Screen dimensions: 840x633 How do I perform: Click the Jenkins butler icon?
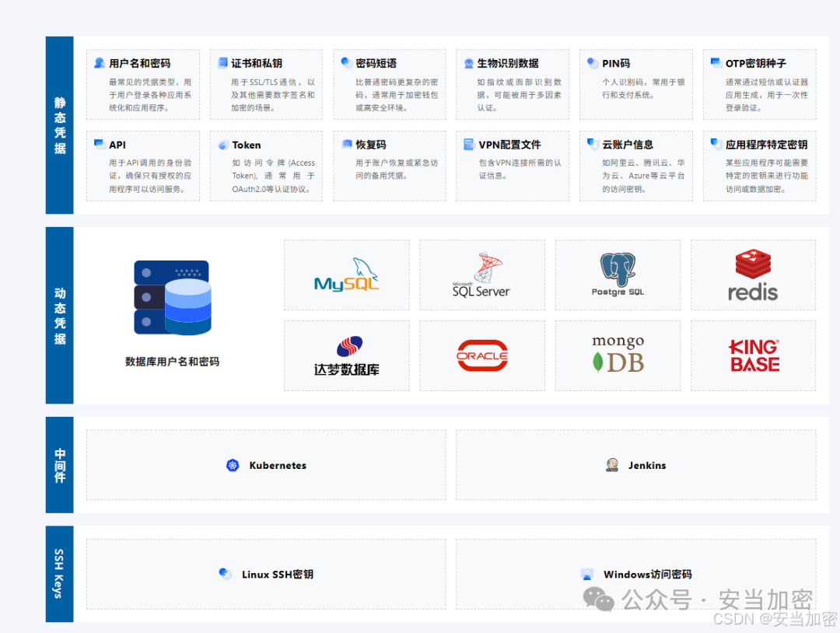pyautogui.click(x=612, y=465)
